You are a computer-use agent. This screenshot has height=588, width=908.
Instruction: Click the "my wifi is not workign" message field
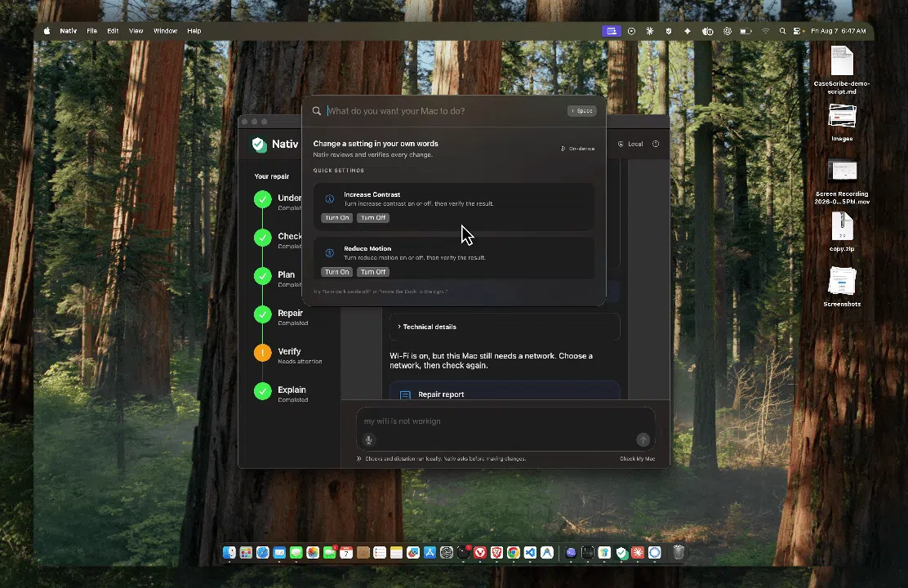tap(505, 421)
